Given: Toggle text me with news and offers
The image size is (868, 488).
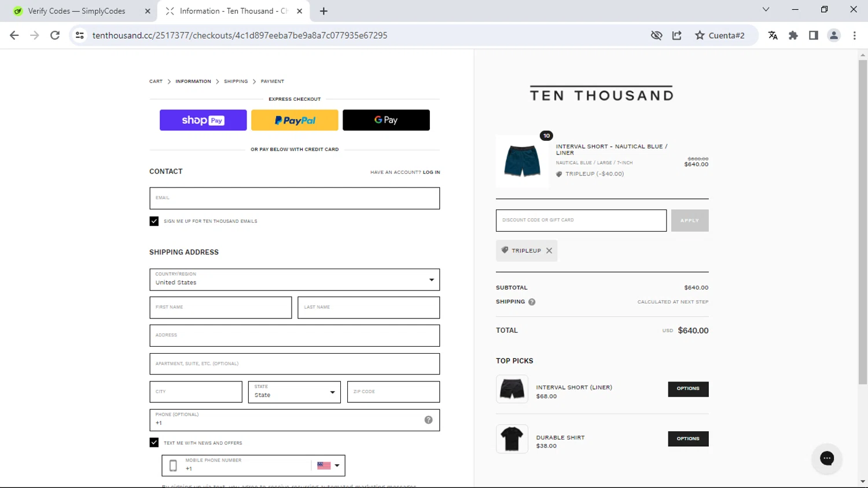Looking at the screenshot, I should pos(154,443).
